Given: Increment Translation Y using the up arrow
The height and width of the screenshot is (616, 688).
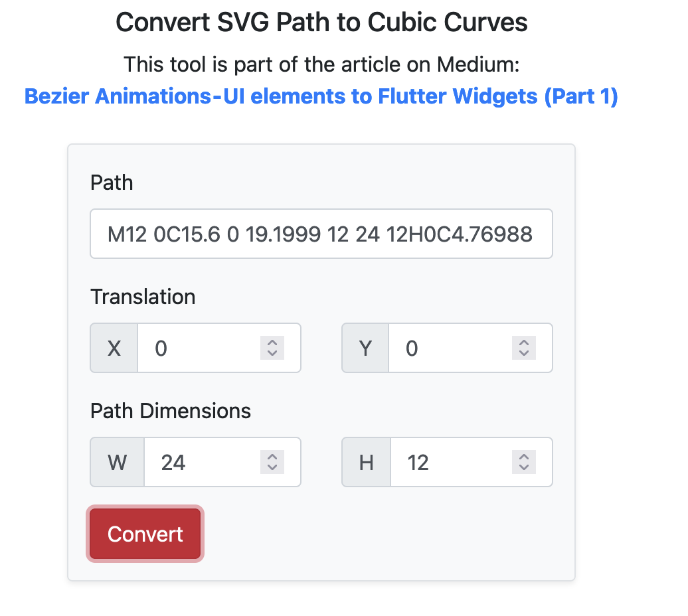Looking at the screenshot, I should [x=523, y=343].
